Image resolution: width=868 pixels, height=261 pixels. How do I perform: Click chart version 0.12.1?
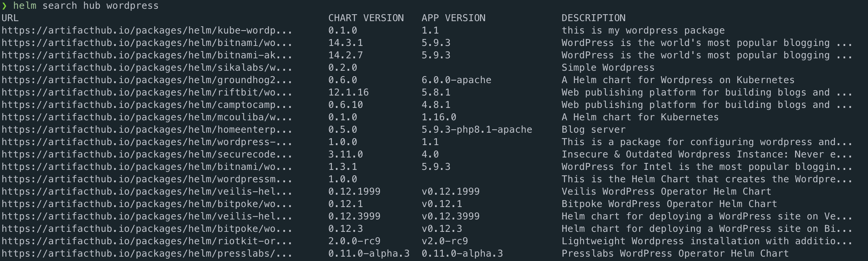(x=346, y=204)
